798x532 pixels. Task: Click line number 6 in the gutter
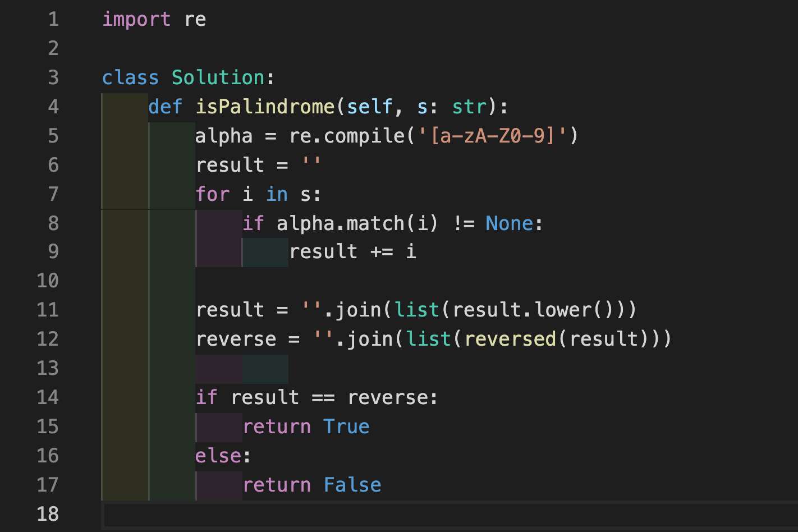(53, 165)
